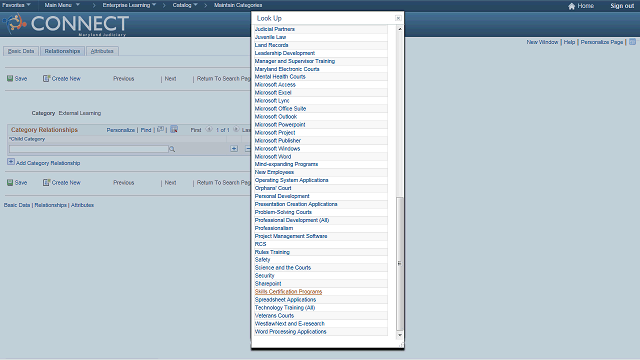Select Orphans' Court from lookup
640x360 pixels.
coord(273,188)
